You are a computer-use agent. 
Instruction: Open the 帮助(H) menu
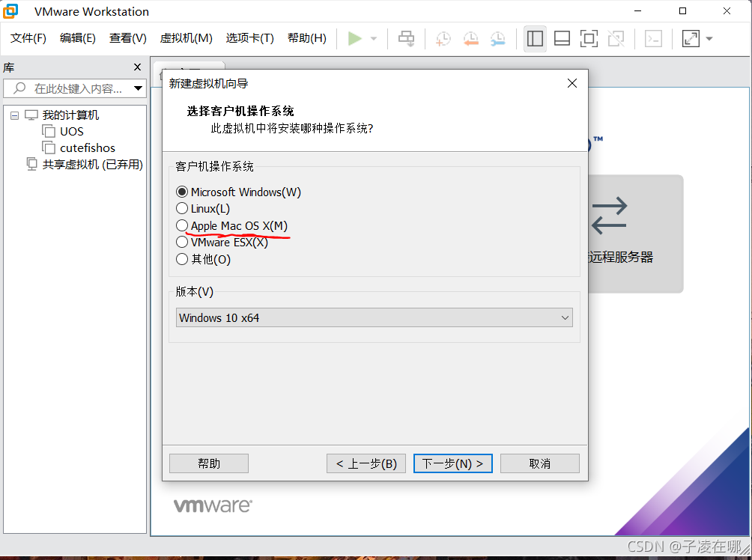(x=307, y=38)
